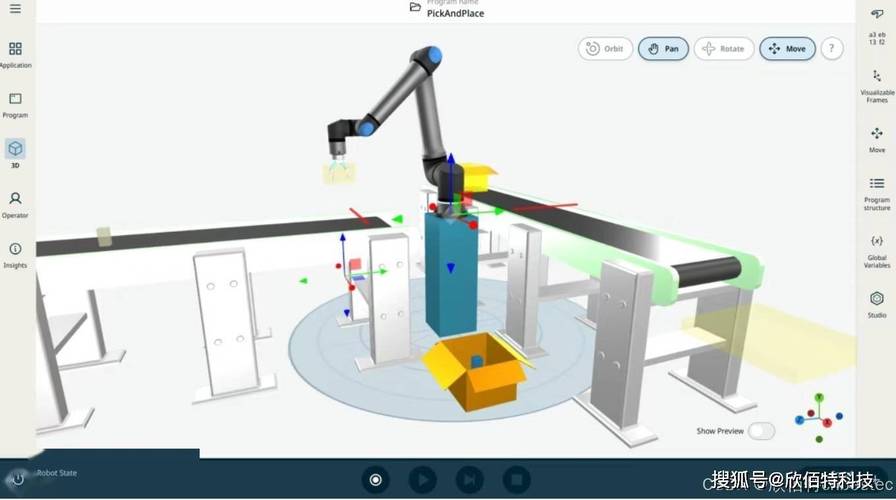
Task: Activate the Rotate tool
Action: pos(724,49)
